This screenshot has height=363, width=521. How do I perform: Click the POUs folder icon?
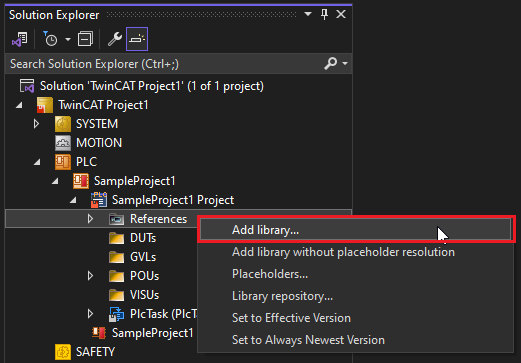tap(117, 276)
